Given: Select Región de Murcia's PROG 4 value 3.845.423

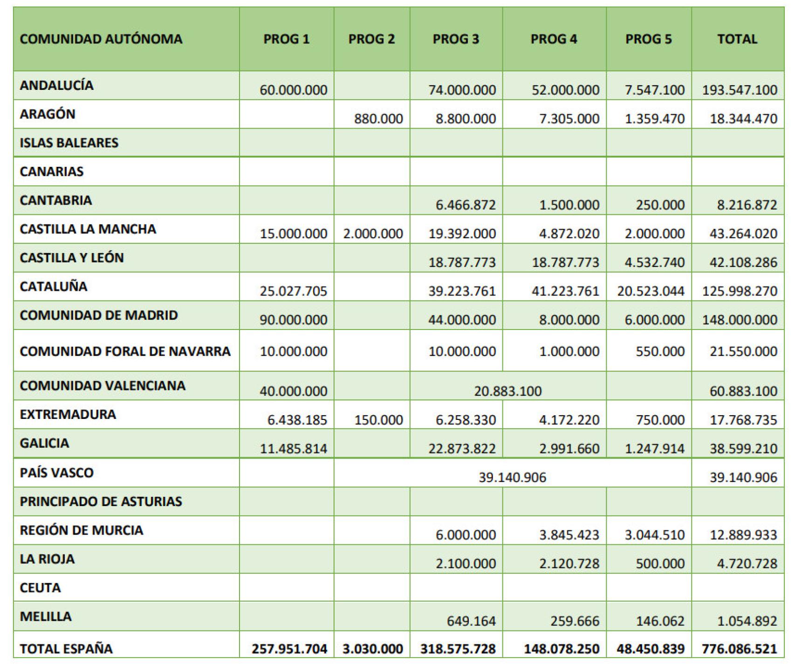Looking at the screenshot, I should click(569, 535).
